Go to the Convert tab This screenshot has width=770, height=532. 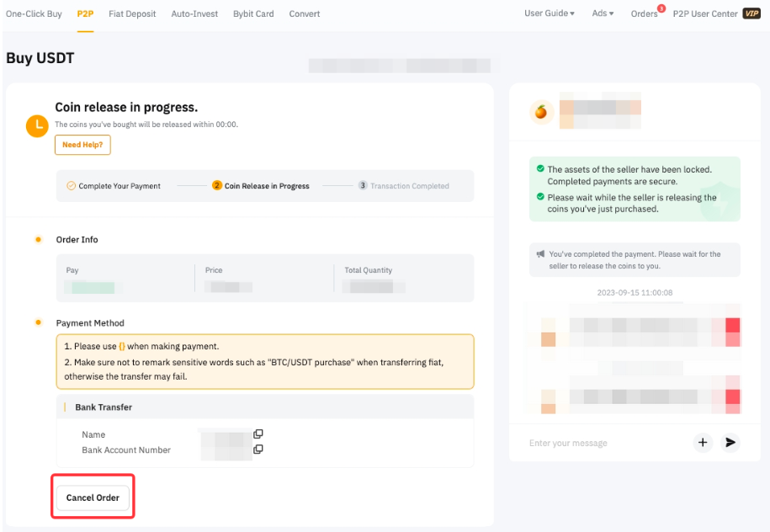point(305,13)
